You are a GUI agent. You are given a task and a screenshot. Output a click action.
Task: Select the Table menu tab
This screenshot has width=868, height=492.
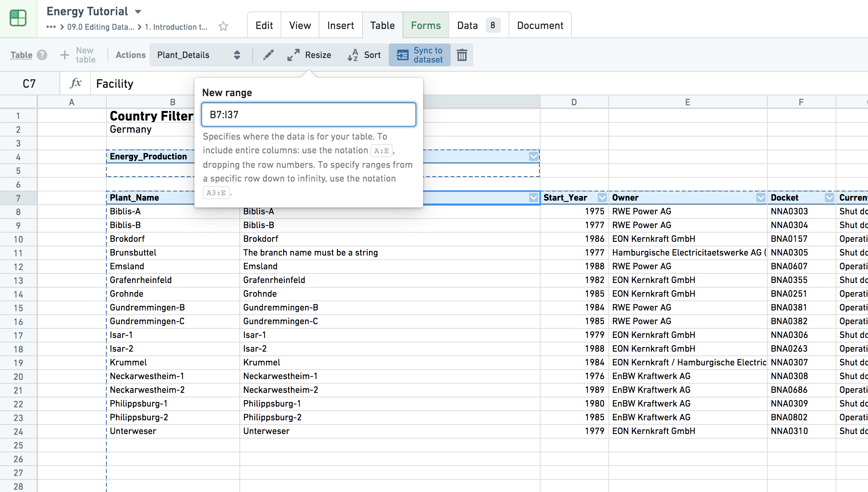pos(382,25)
